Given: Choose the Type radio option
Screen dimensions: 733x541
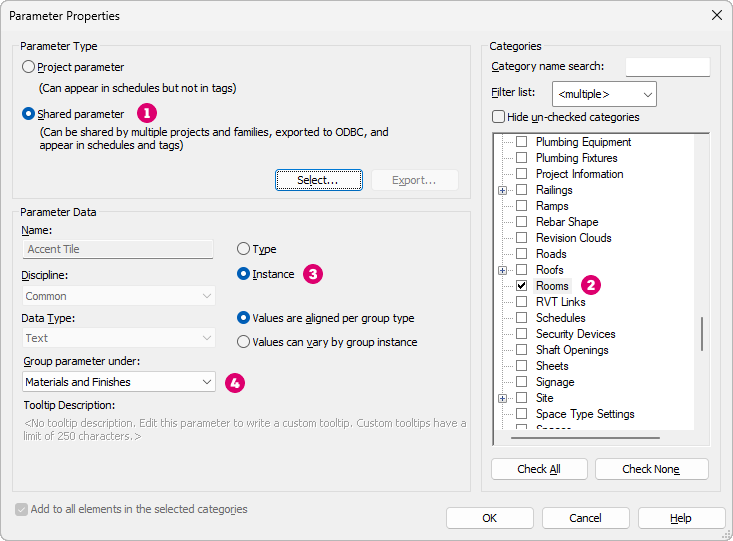Looking at the screenshot, I should click(x=244, y=249).
